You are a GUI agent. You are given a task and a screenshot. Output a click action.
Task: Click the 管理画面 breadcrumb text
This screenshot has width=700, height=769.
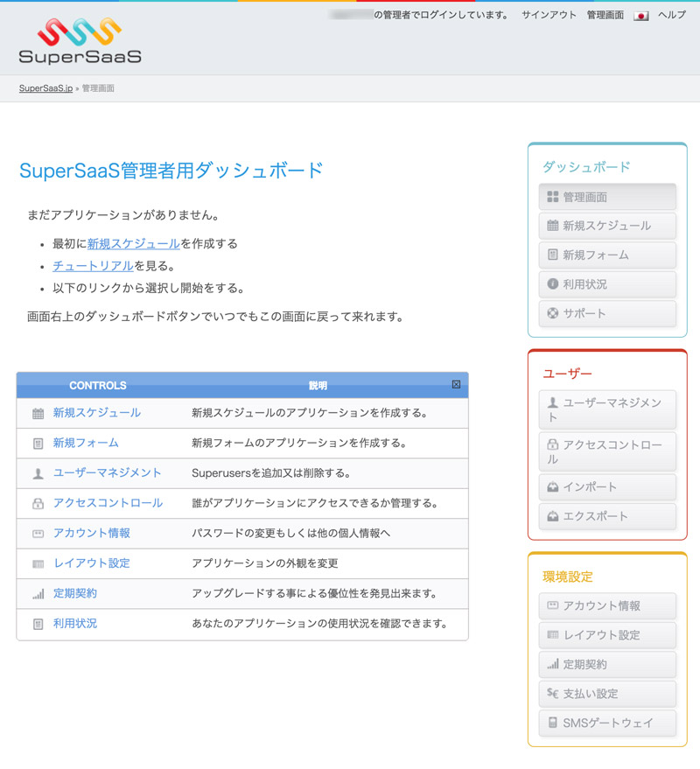click(98, 88)
